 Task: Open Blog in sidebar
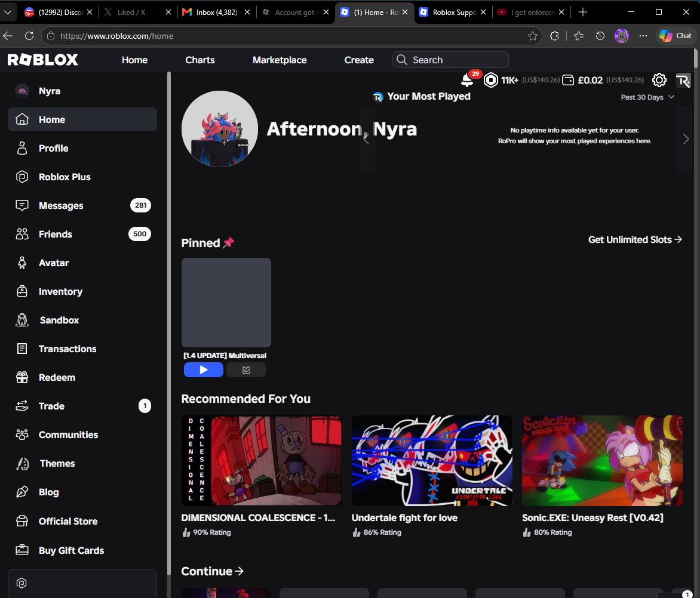coord(82,492)
